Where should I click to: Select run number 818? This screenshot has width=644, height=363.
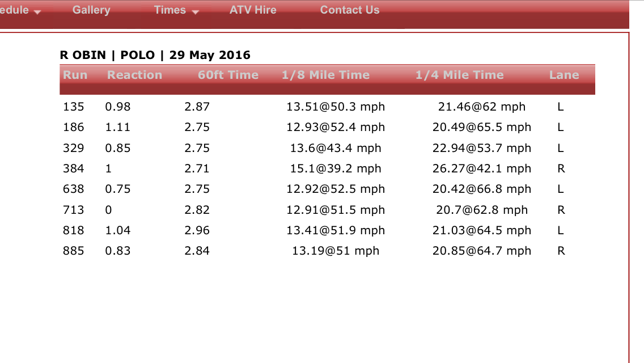pyautogui.click(x=74, y=230)
